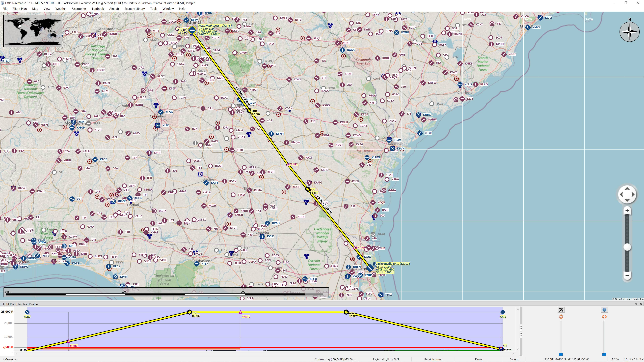Click the map pan right arrow
The width and height of the screenshot is (644, 362).
coord(633,194)
